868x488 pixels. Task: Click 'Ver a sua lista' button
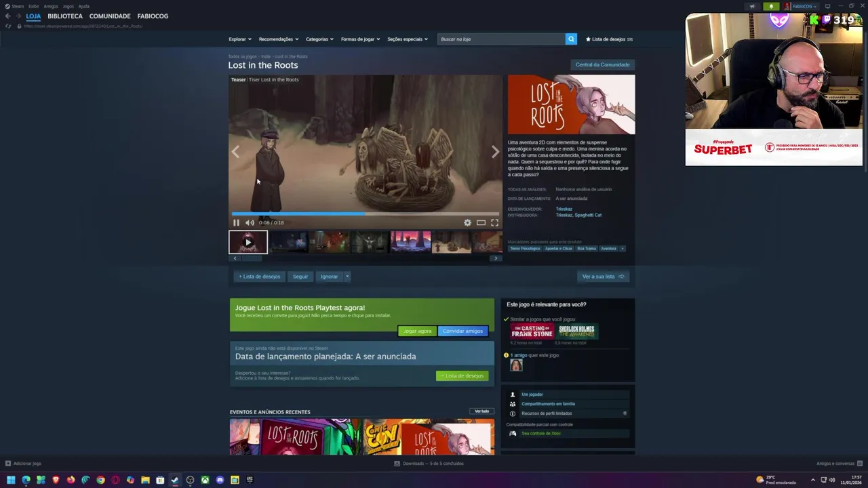point(604,277)
